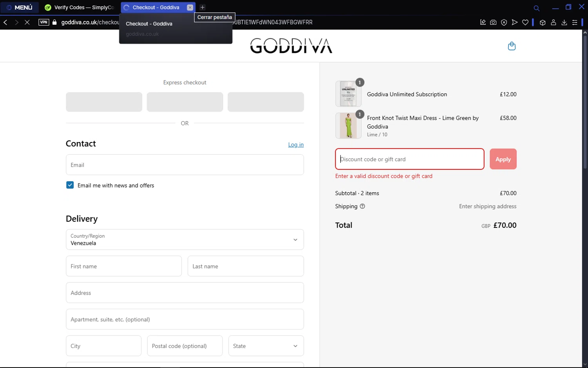
Task: Stop loading the page
Action: pyautogui.click(x=27, y=22)
